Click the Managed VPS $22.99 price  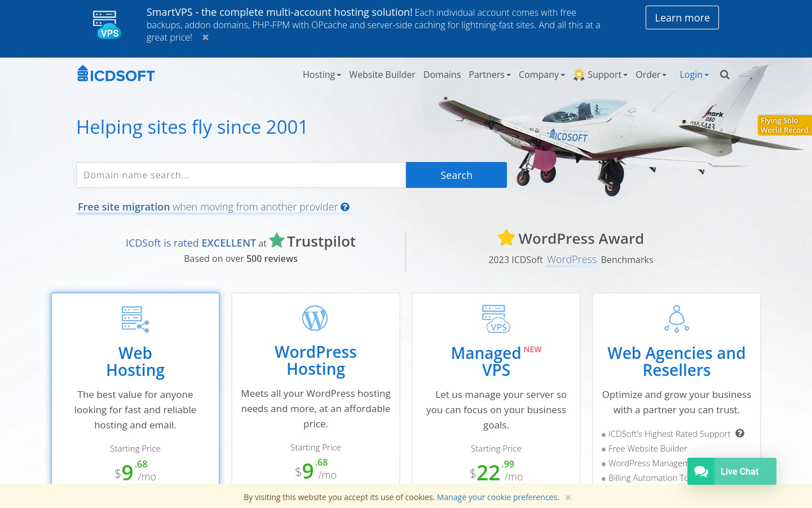pyautogui.click(x=496, y=471)
